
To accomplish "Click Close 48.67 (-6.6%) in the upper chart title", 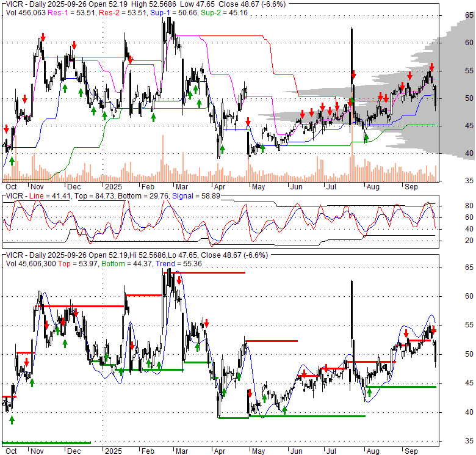I will coord(252,4).
